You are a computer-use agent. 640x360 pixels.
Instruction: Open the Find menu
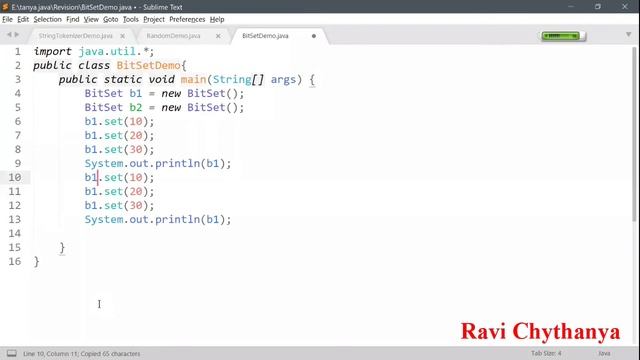(73, 19)
